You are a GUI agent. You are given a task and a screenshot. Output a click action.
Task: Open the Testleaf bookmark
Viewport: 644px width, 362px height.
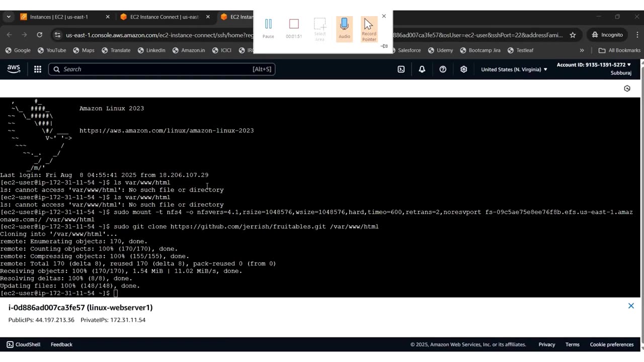point(520,50)
